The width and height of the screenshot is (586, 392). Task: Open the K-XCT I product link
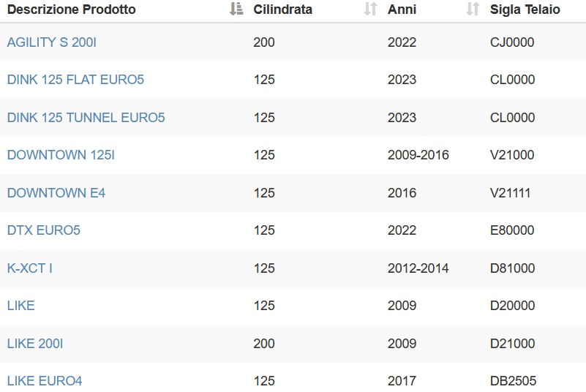29,268
